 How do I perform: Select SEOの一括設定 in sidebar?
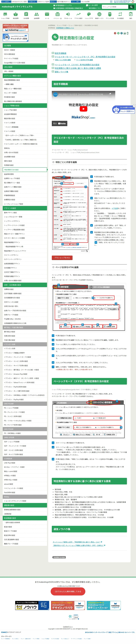point(25,50)
